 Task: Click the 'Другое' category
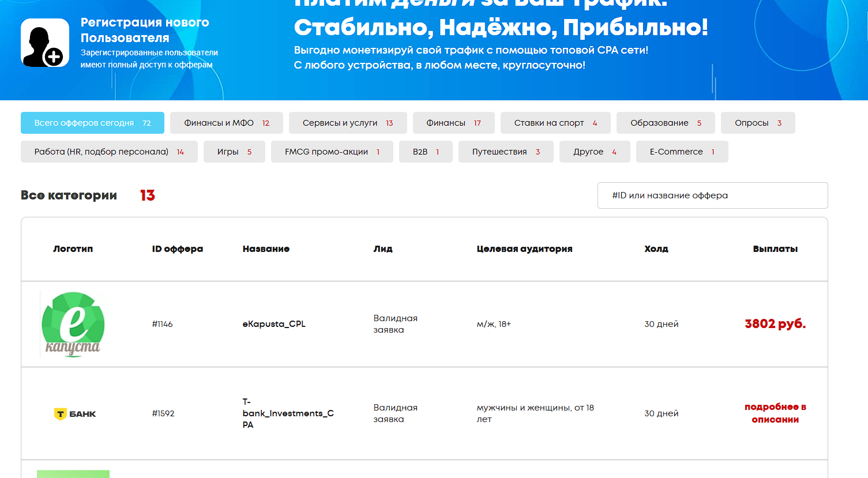[x=595, y=151]
